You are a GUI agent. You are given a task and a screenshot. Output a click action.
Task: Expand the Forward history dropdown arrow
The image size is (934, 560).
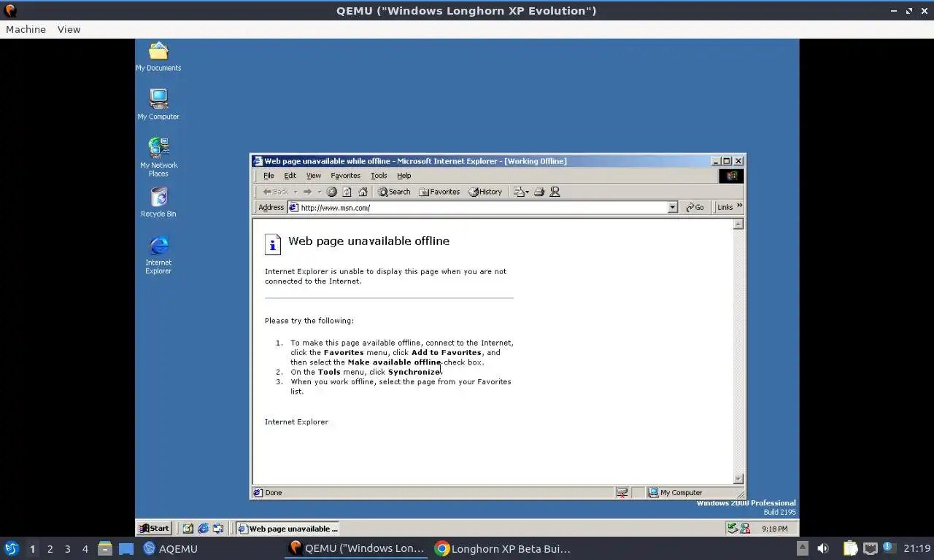(319, 192)
